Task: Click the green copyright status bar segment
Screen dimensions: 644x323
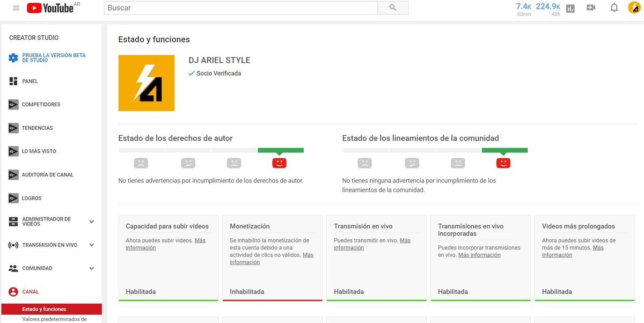Action: [281, 150]
